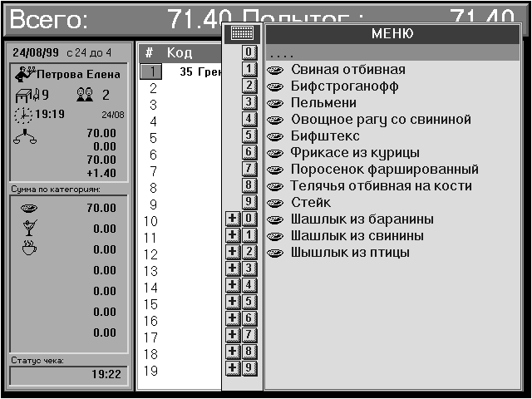Click the keyboard icon above number keys
The width and height of the screenshot is (532, 399).
242,33
